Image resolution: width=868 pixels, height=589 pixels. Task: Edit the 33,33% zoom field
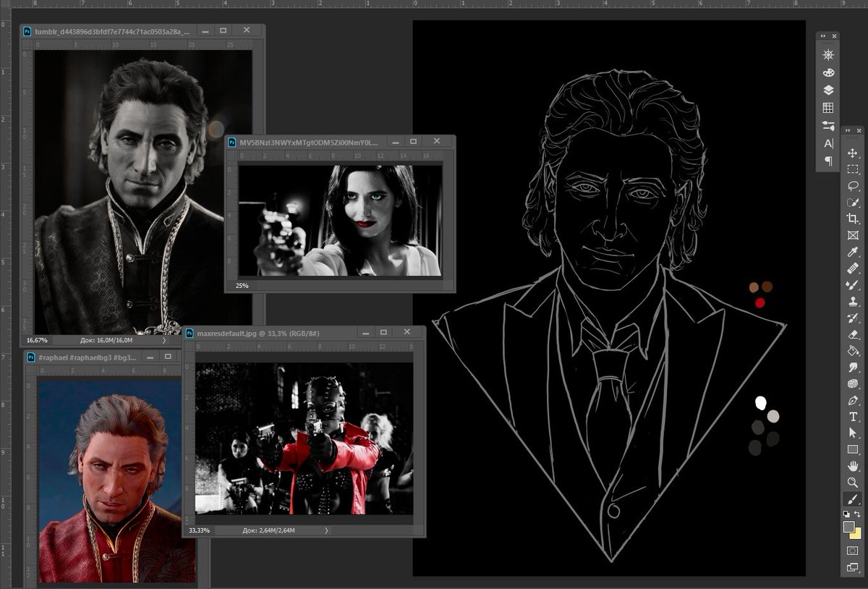pyautogui.click(x=200, y=530)
